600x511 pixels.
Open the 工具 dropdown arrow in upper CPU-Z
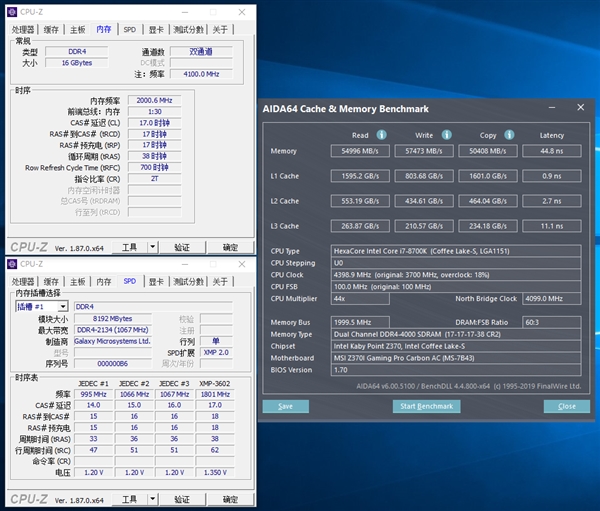click(x=153, y=247)
